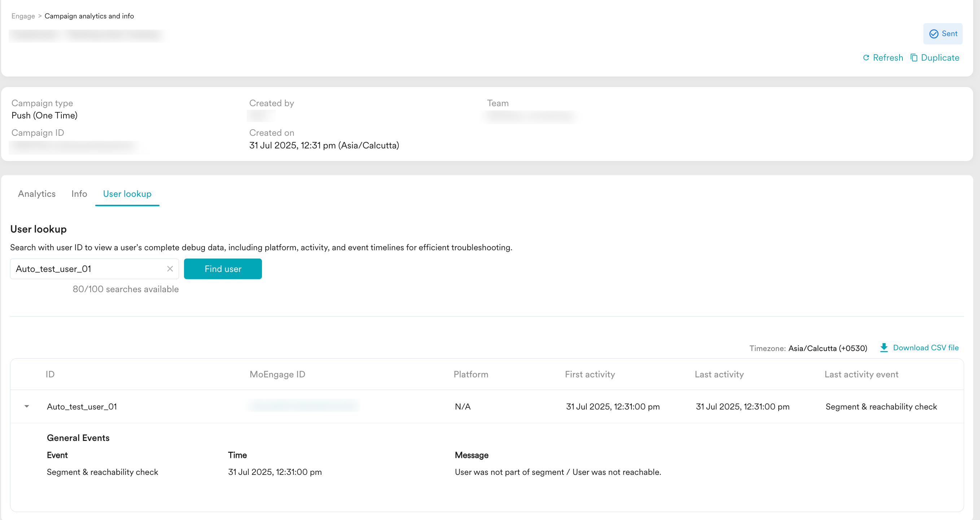The image size is (980, 520).
Task: Switch to the Analytics tab
Action: pyautogui.click(x=36, y=194)
